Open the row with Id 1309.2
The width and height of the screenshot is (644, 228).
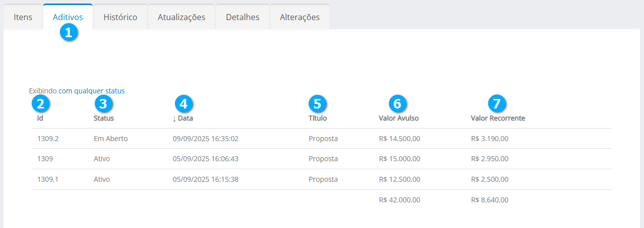tap(48, 139)
